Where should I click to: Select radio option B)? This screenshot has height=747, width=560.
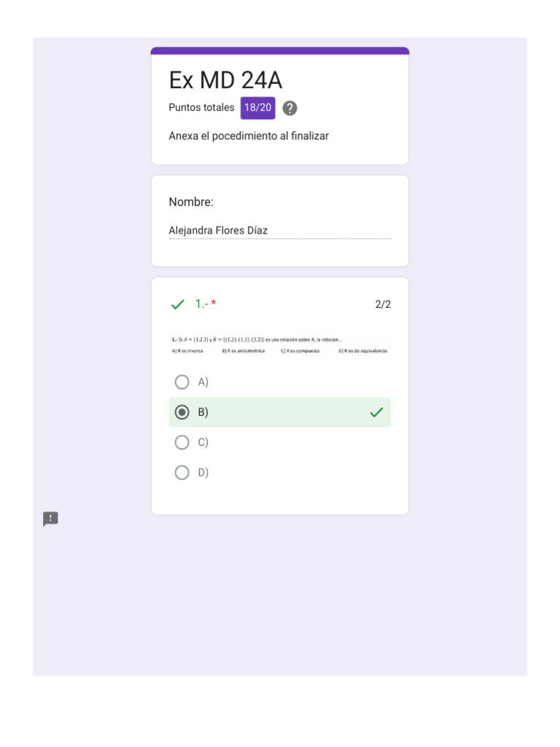tap(182, 412)
